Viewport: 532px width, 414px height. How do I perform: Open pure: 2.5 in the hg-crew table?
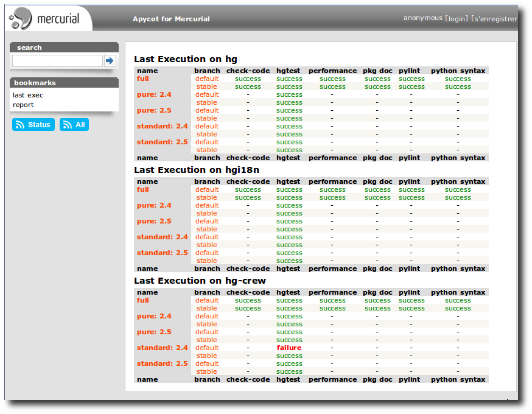pos(154,332)
